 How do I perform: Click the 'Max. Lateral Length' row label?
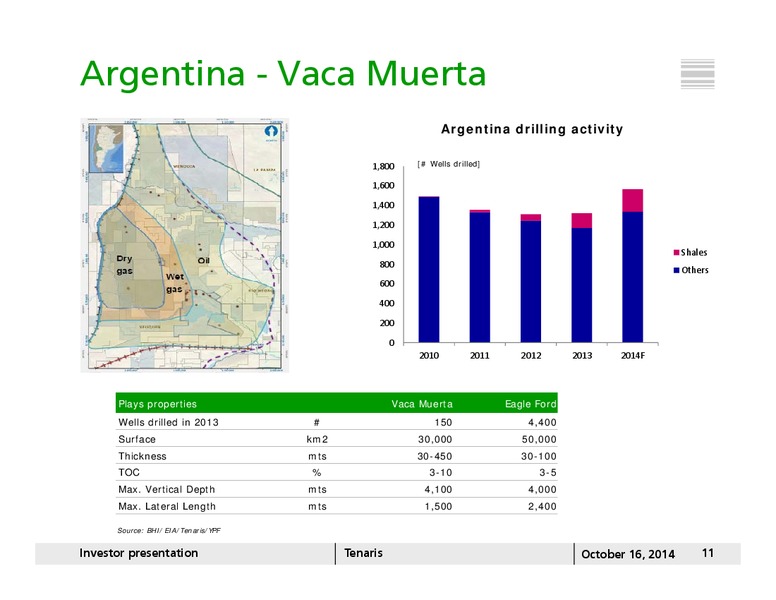tap(167, 506)
